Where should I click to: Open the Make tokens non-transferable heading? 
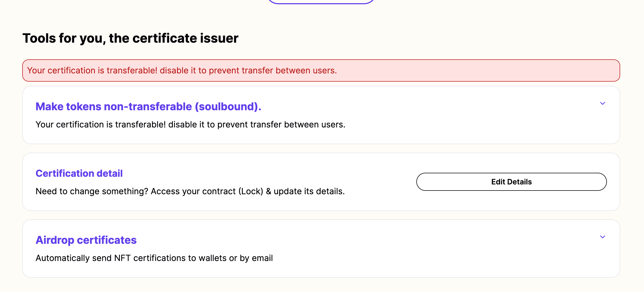[148, 107]
